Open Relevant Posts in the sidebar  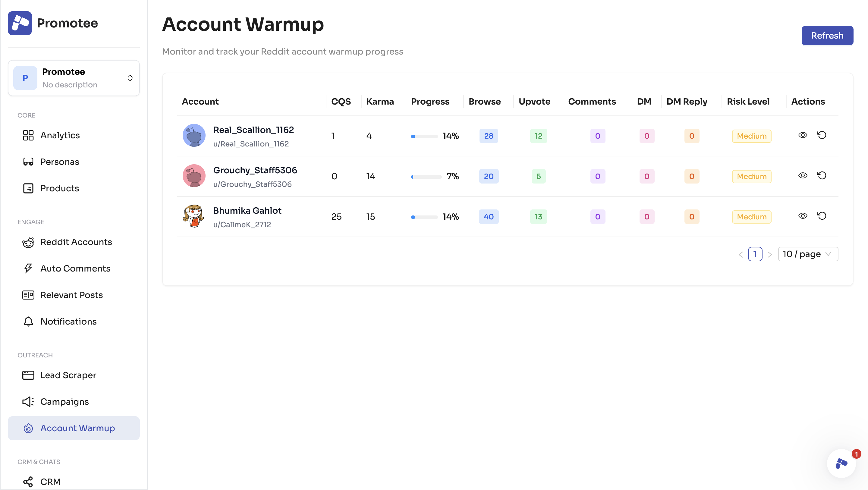[x=74, y=295]
